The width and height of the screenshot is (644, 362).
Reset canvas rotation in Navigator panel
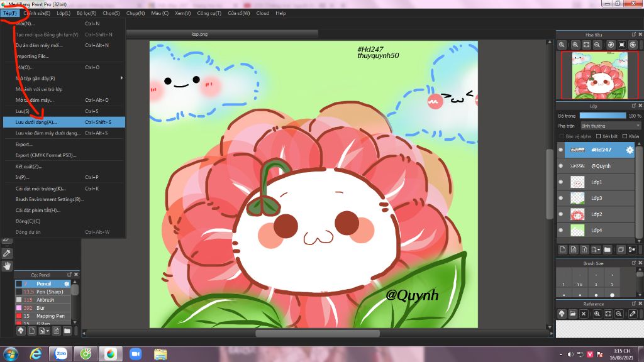tap(622, 45)
